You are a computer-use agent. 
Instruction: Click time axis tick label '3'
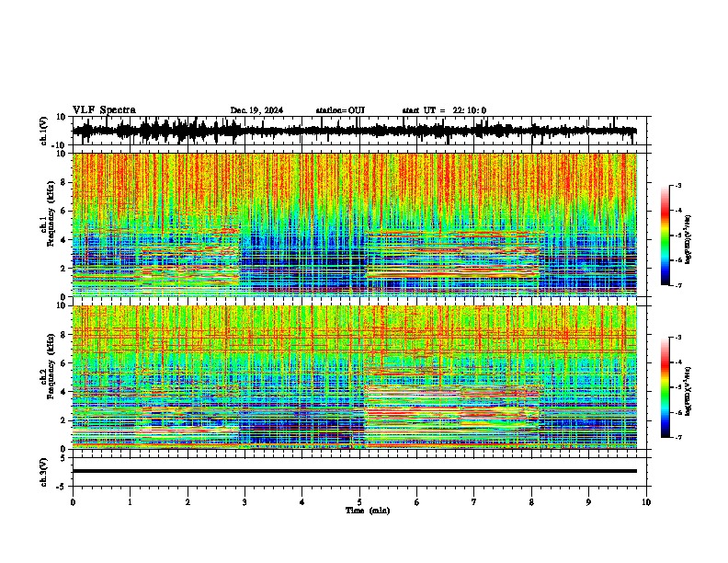tap(245, 502)
